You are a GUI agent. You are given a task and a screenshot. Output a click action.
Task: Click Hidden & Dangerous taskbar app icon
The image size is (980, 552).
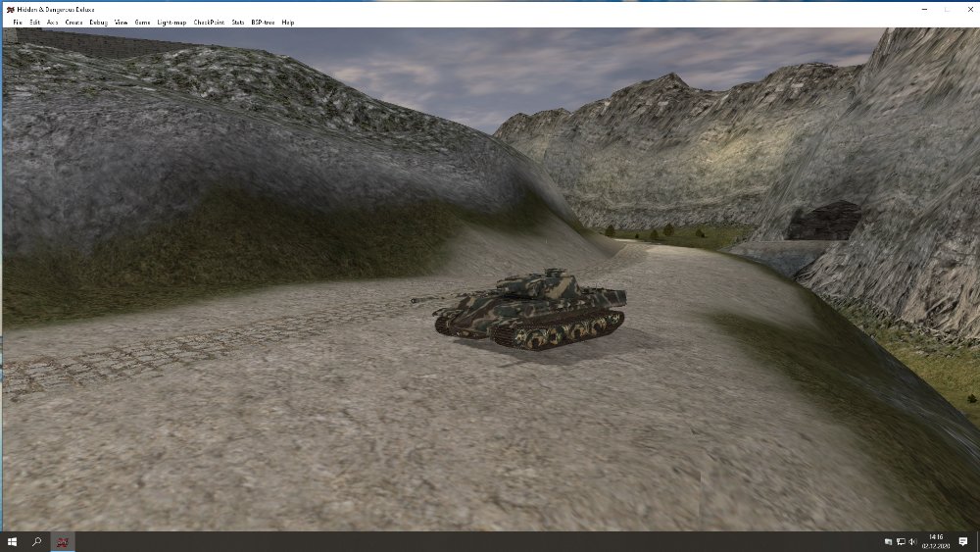coord(63,541)
